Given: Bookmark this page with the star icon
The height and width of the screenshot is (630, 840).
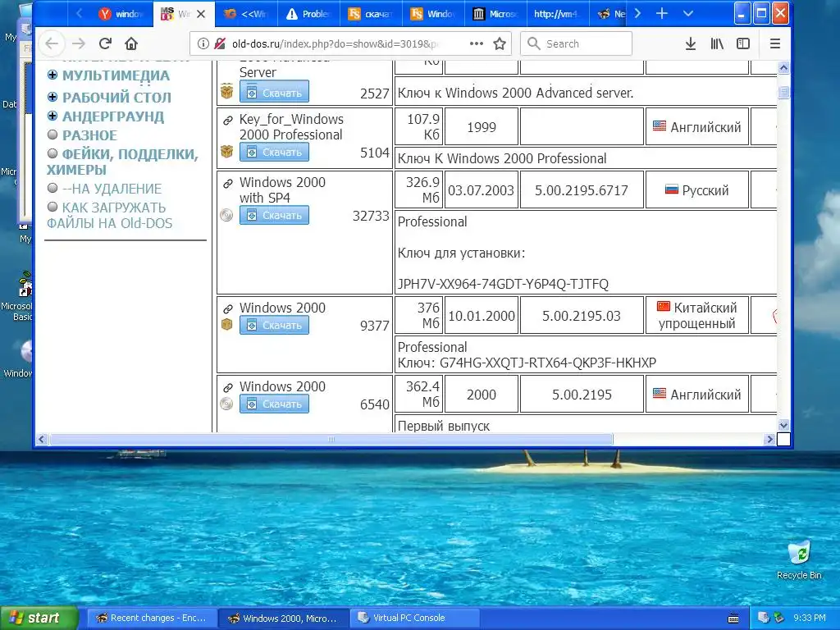Looking at the screenshot, I should 500,43.
